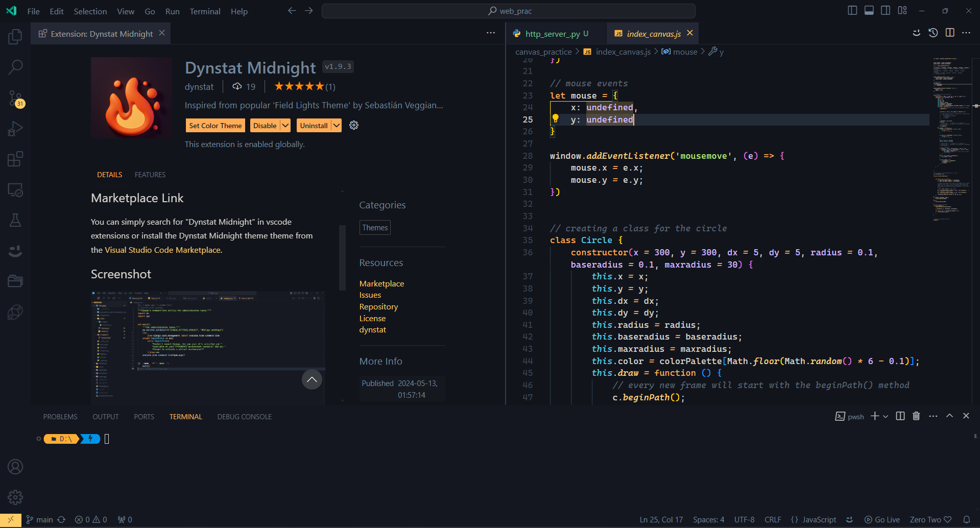This screenshot has width=980, height=528.
Task: Change encoding UTF-8 in status bar
Action: (744, 520)
